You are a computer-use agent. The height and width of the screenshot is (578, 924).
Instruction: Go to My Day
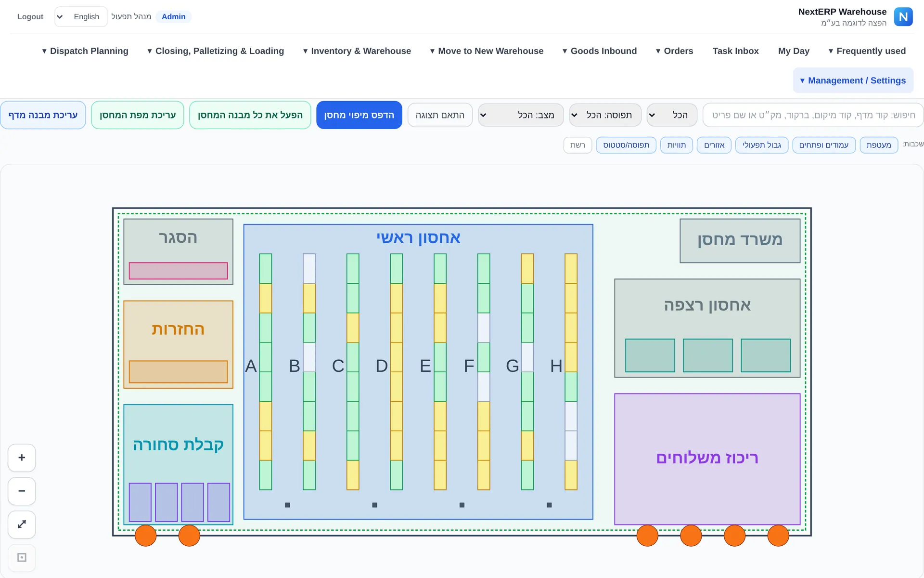(794, 51)
